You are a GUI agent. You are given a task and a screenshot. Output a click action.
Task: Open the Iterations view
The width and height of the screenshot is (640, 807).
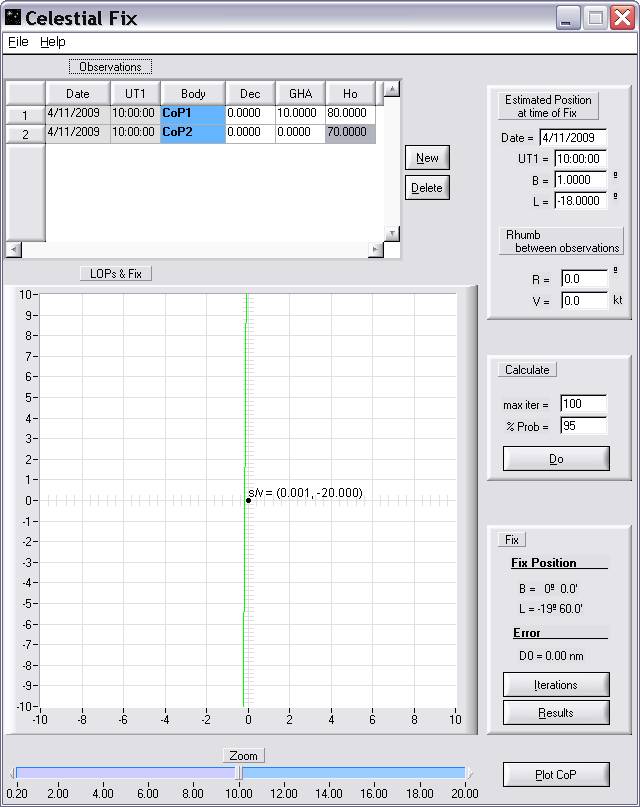point(556,685)
